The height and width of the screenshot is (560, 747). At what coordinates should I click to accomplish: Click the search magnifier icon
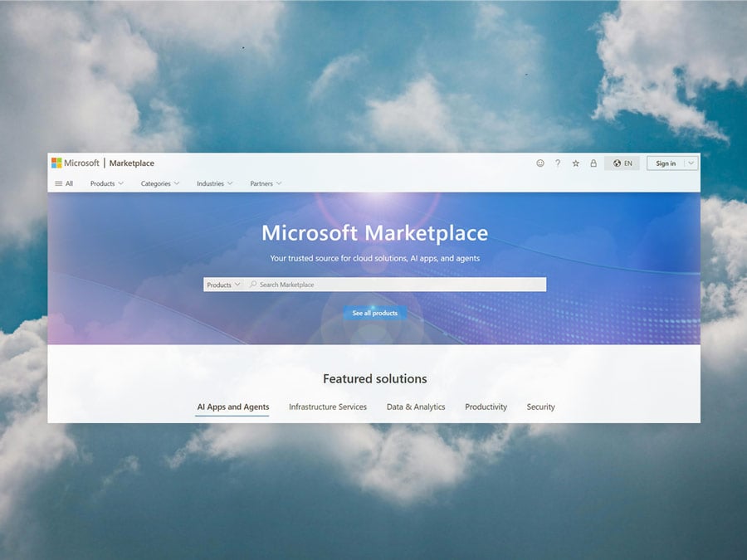coord(253,285)
